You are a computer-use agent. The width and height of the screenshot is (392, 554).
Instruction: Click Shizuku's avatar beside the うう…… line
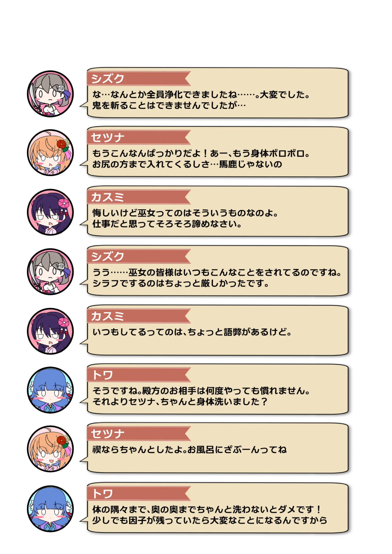point(50,272)
